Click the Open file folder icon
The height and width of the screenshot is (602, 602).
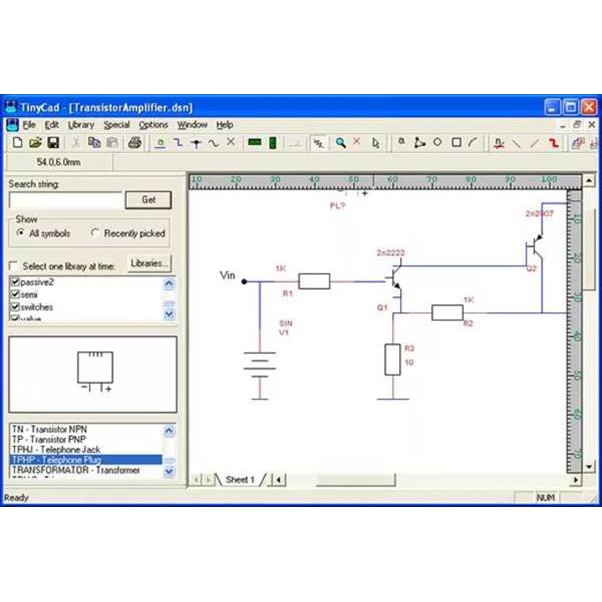click(35, 144)
